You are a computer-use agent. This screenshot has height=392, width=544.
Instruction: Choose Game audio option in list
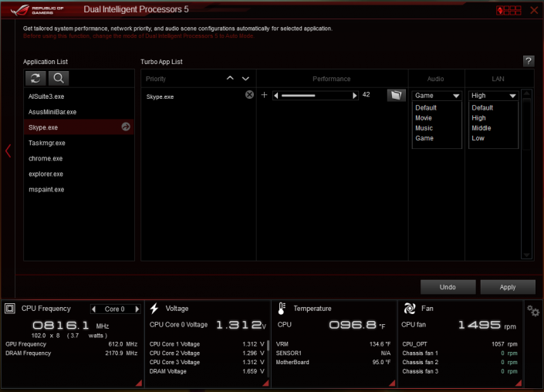424,138
